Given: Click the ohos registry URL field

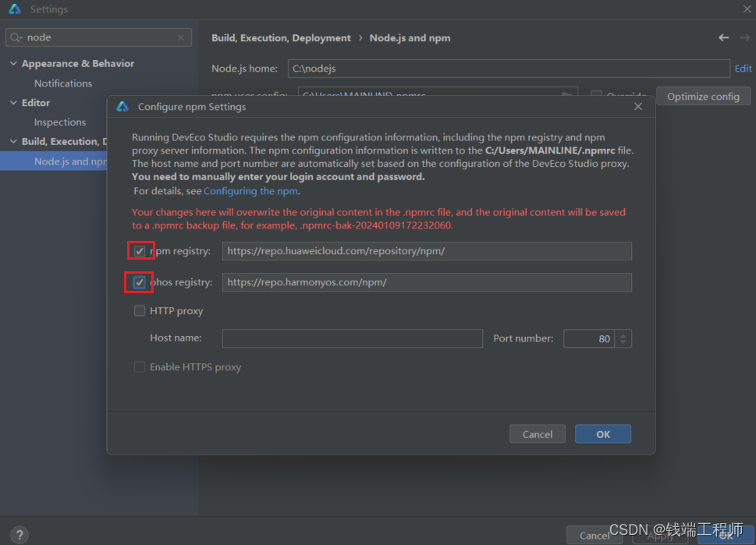Looking at the screenshot, I should [x=427, y=282].
